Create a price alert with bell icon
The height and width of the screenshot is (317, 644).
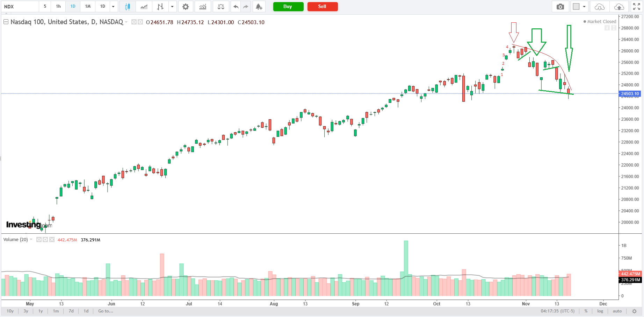pyautogui.click(x=259, y=7)
